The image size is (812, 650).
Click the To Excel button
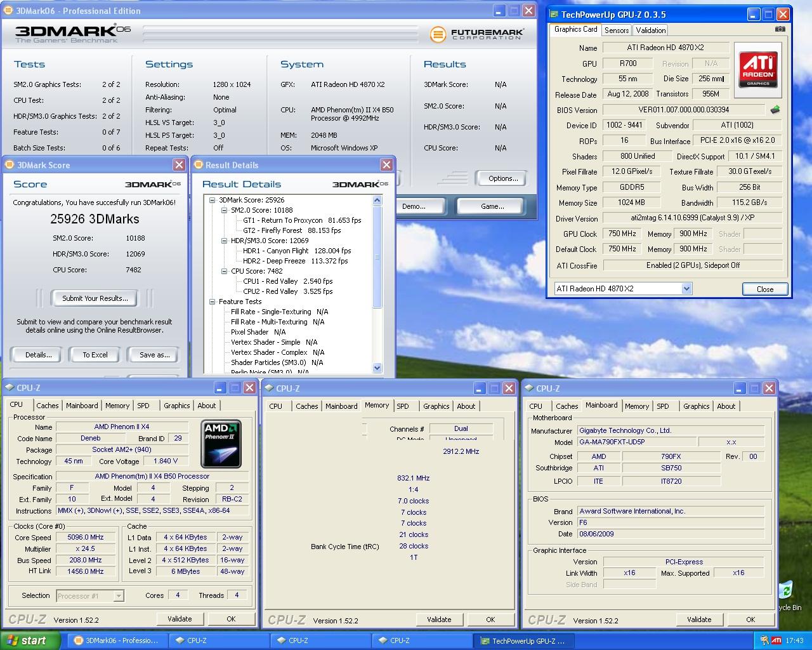pyautogui.click(x=95, y=355)
